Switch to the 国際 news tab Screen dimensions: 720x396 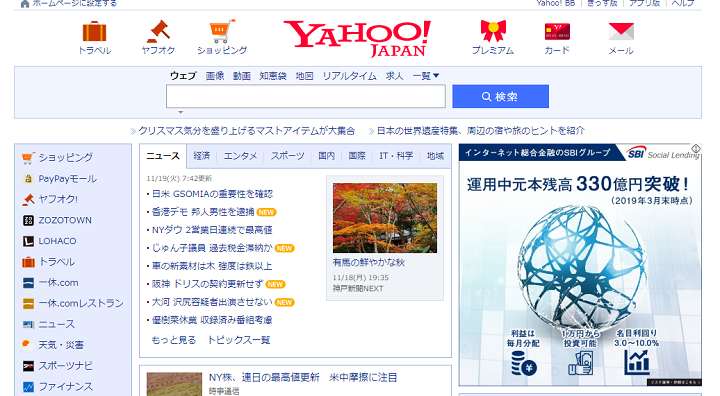coord(357,156)
